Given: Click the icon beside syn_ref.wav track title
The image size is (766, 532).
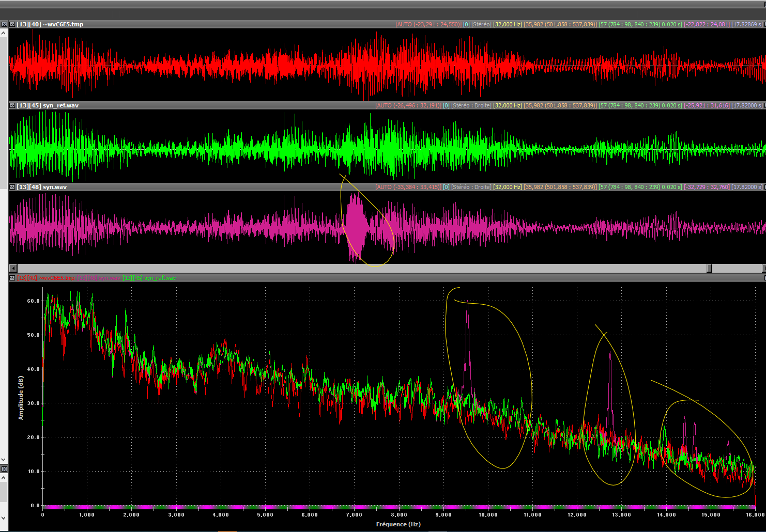Looking at the screenshot, I should point(12,105).
